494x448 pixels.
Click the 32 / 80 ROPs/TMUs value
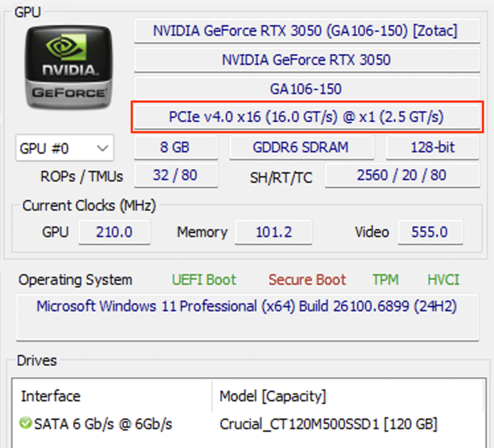coord(175,176)
